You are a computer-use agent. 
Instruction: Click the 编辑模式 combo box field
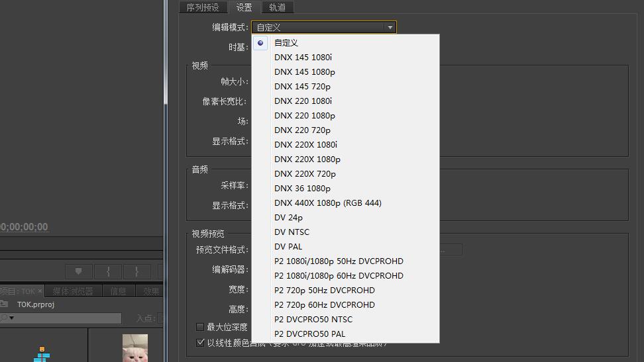(323, 28)
